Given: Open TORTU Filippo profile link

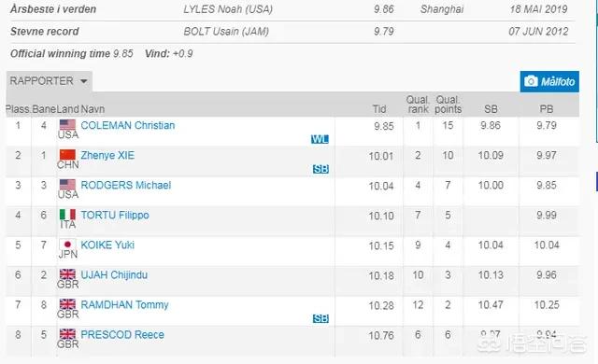Looking at the screenshot, I should point(115,215).
